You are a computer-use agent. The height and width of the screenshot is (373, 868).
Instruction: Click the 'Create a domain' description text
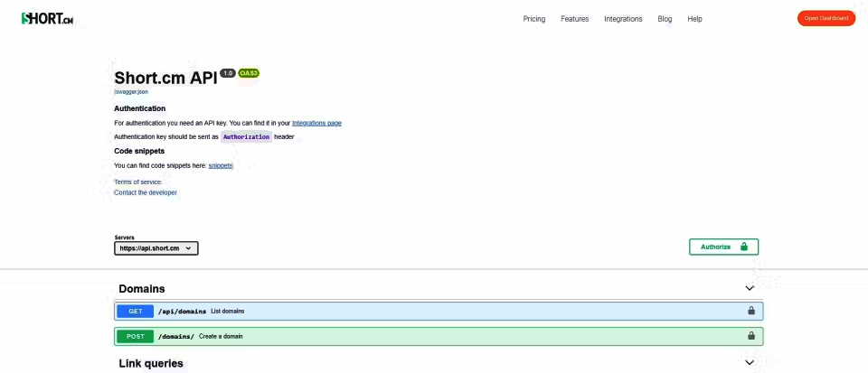(x=221, y=336)
